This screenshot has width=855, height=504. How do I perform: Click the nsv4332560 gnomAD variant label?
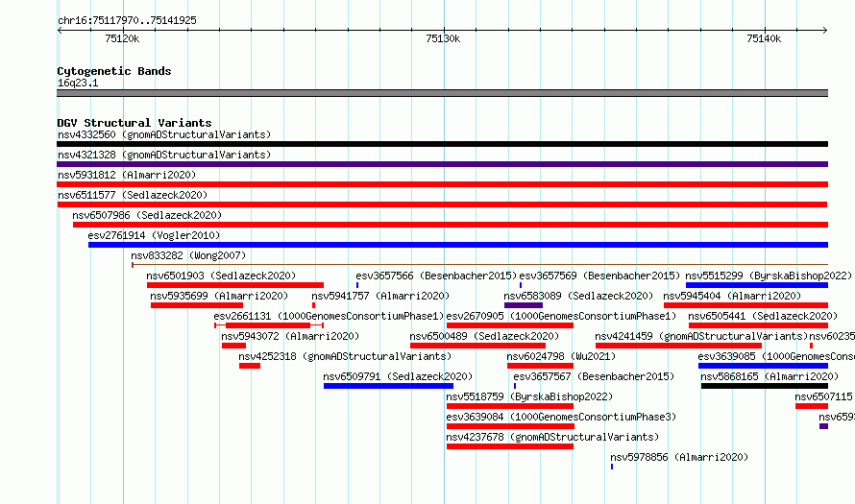pos(164,134)
